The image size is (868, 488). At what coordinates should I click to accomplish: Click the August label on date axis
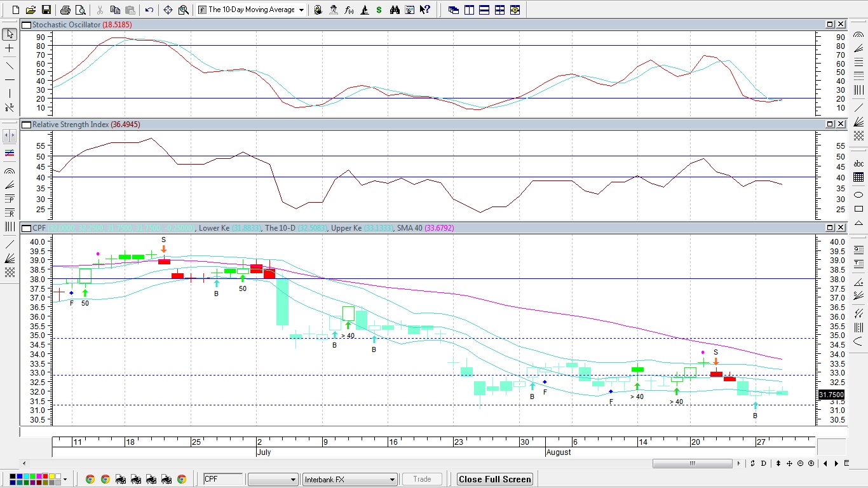coord(559,452)
